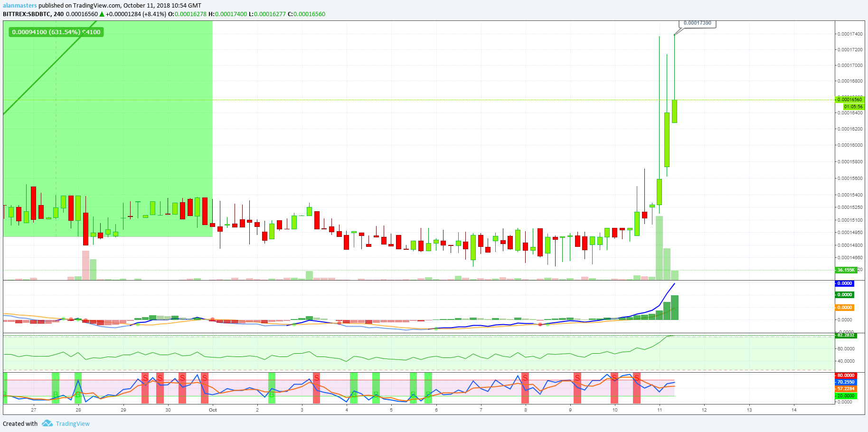The image size is (868, 432).
Task: Click the +0.00001284 (+8.41%) change text
Action: coord(136,14)
